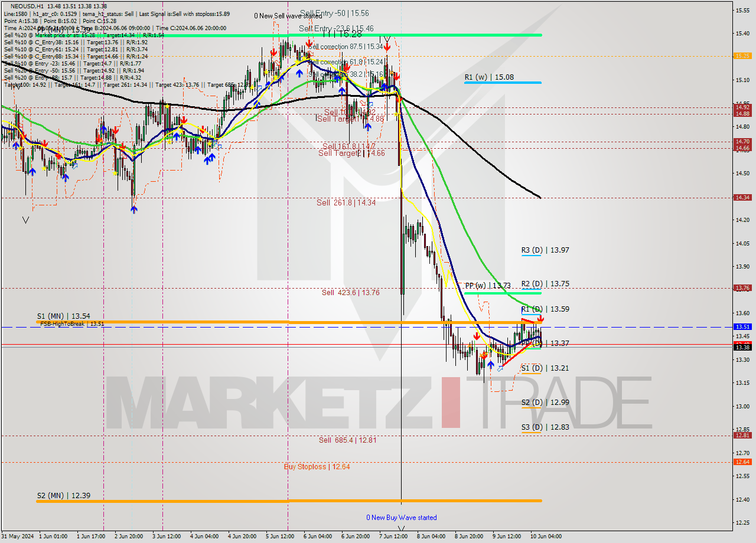Click the '31 May 2024' time axis label
This screenshot has width=756, height=543.
click(x=18, y=537)
